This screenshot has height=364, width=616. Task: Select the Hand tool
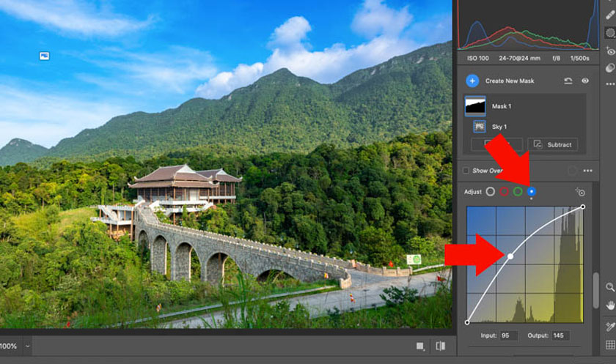pos(610,305)
